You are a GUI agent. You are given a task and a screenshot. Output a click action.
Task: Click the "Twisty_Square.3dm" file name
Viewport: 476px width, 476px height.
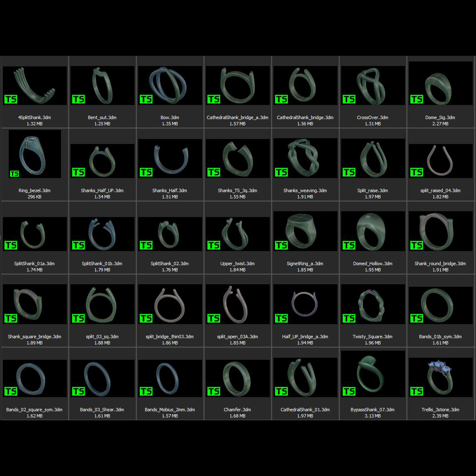point(373,337)
